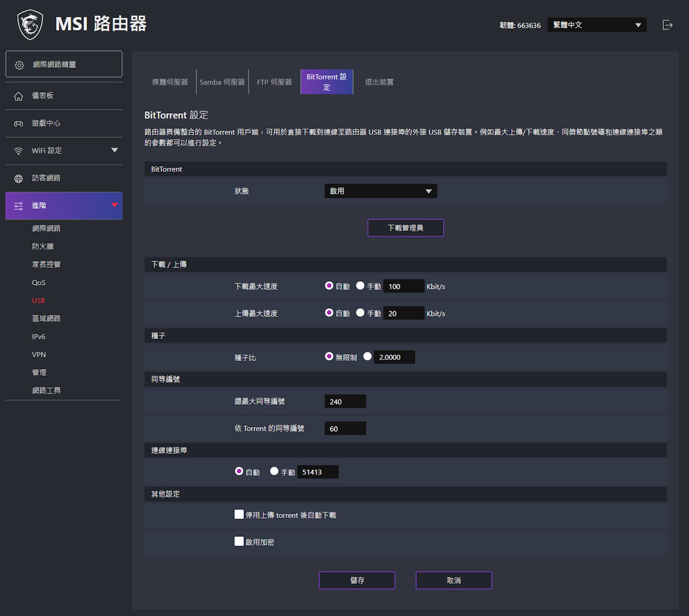Expand the WiFi 設定 menu arrow
Image resolution: width=689 pixels, height=616 pixels.
coord(114,151)
